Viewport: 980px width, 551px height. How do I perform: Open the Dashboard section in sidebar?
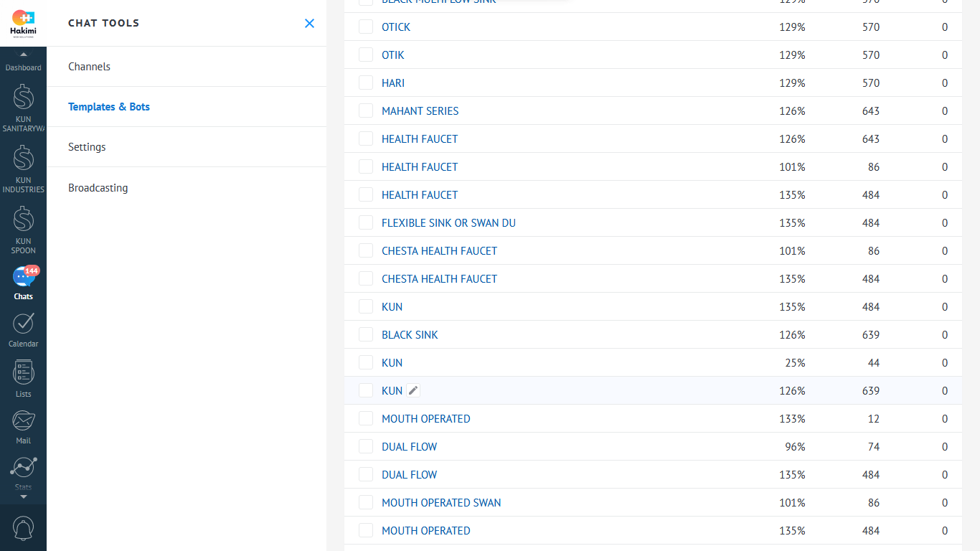23,67
